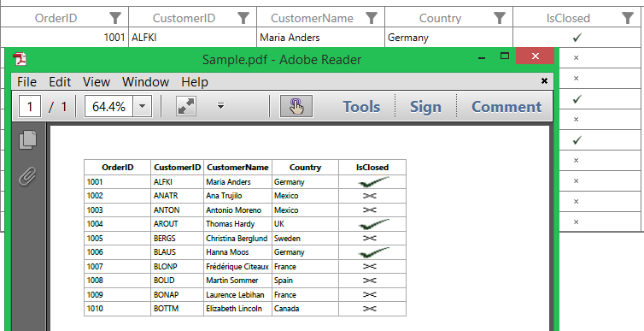
Task: Click order number 1010 in the PDF
Action: click(95, 309)
